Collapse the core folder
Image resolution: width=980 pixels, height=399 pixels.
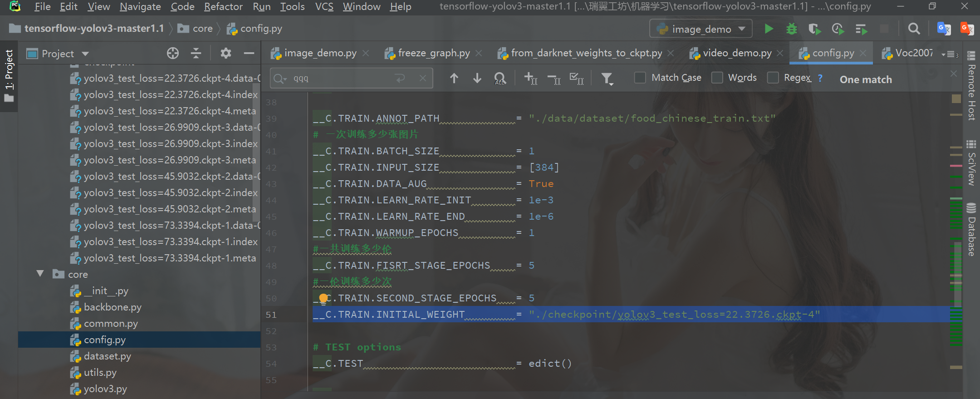(x=40, y=274)
